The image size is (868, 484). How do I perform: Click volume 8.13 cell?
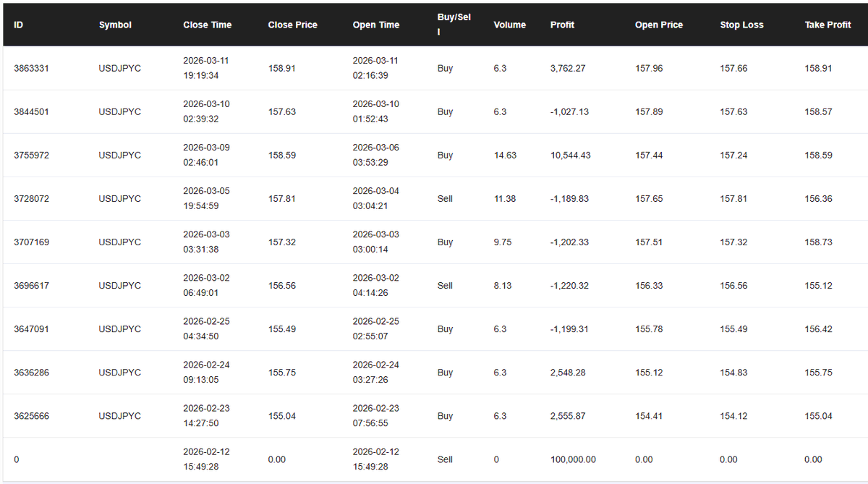click(503, 285)
